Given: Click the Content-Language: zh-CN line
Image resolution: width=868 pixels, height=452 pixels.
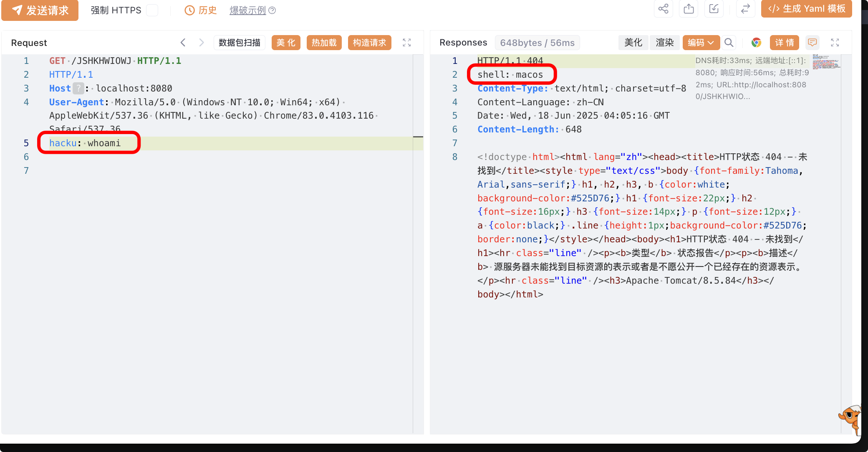Looking at the screenshot, I should click(540, 102).
